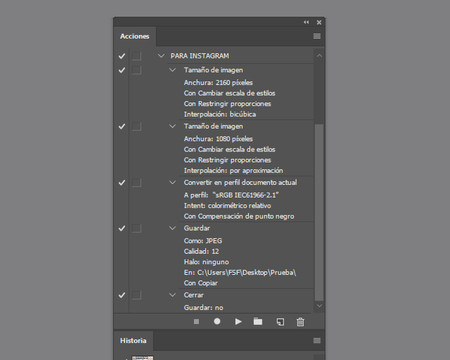
Task: Open the Historia panel menu
Action: (x=317, y=340)
